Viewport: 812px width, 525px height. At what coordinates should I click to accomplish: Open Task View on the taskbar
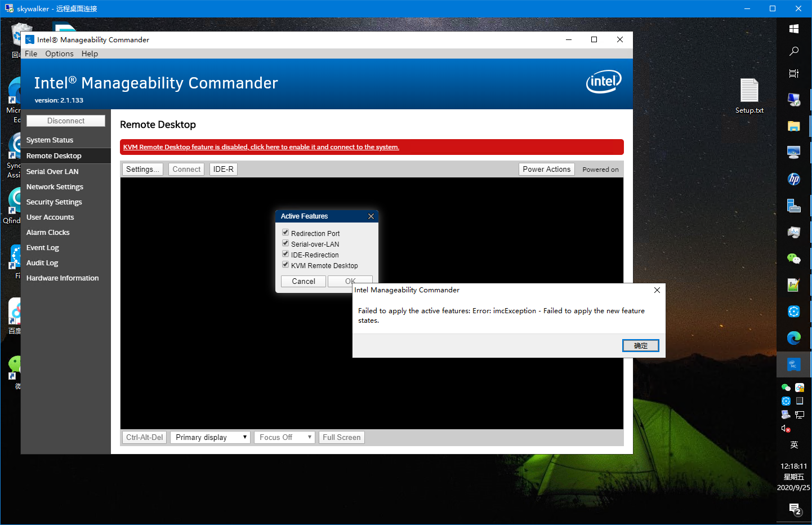coord(793,73)
